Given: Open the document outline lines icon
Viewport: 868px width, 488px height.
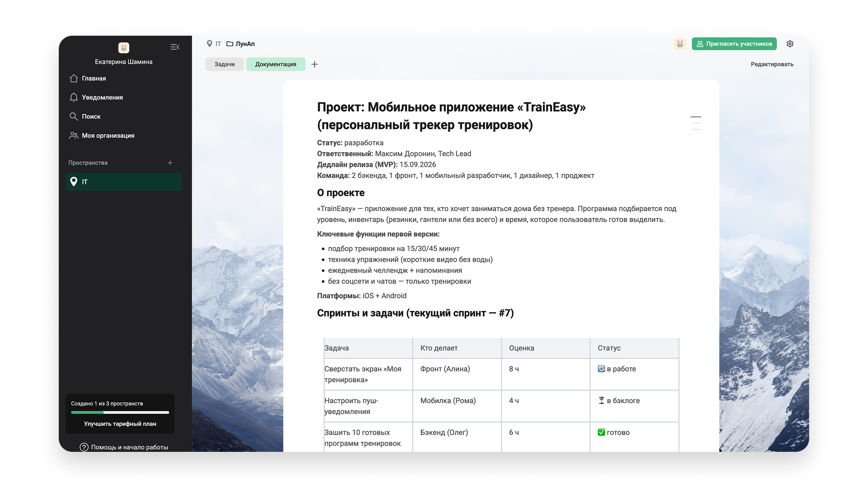Looking at the screenshot, I should pyautogui.click(x=696, y=123).
